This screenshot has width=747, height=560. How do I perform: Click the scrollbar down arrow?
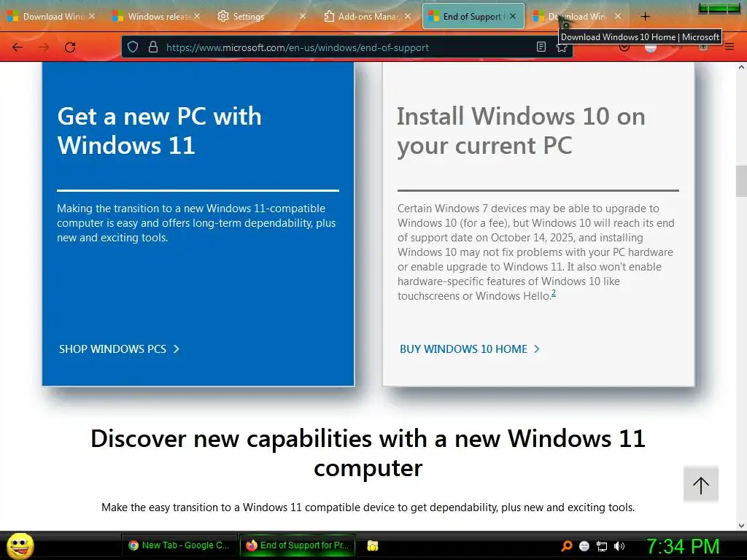pyautogui.click(x=741, y=525)
